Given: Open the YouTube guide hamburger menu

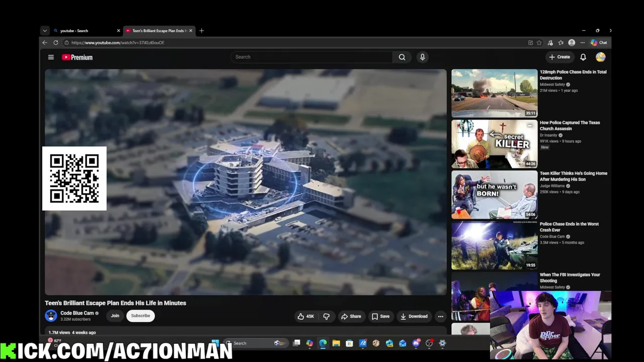Looking at the screenshot, I should (51, 57).
